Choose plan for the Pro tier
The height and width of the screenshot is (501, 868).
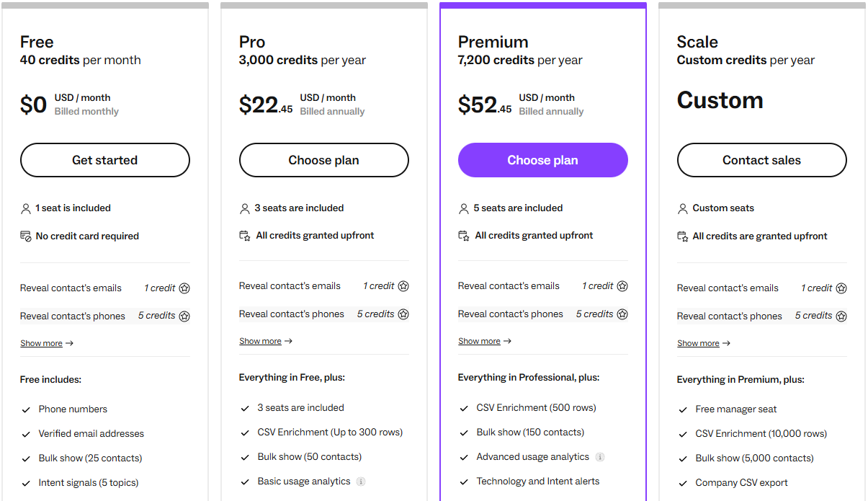pos(323,160)
